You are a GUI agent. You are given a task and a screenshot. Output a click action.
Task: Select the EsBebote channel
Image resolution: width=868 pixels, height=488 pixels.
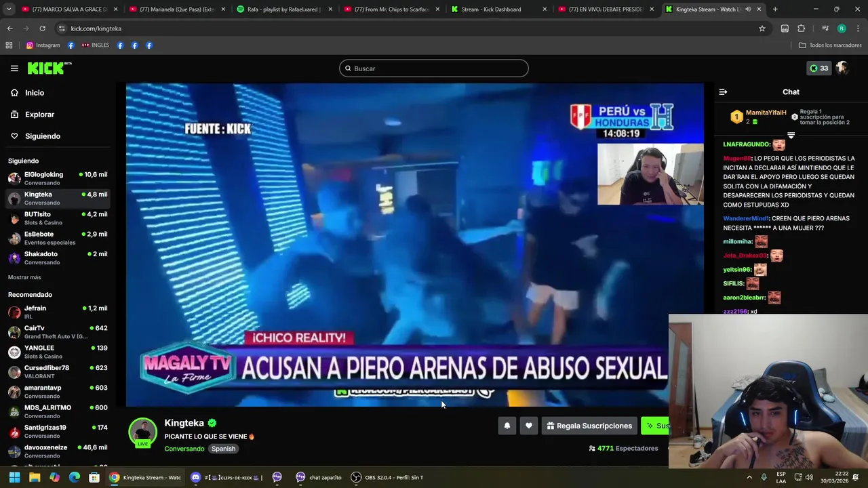[x=58, y=238]
